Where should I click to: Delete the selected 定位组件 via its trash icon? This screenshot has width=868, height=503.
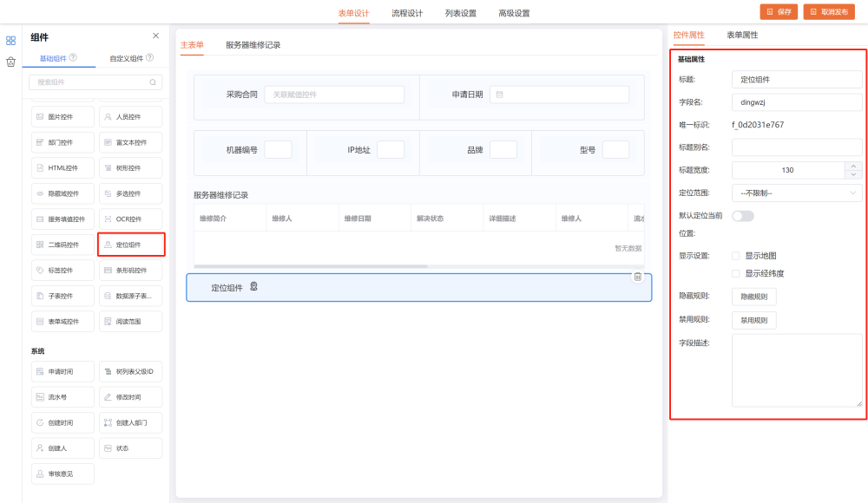click(637, 277)
